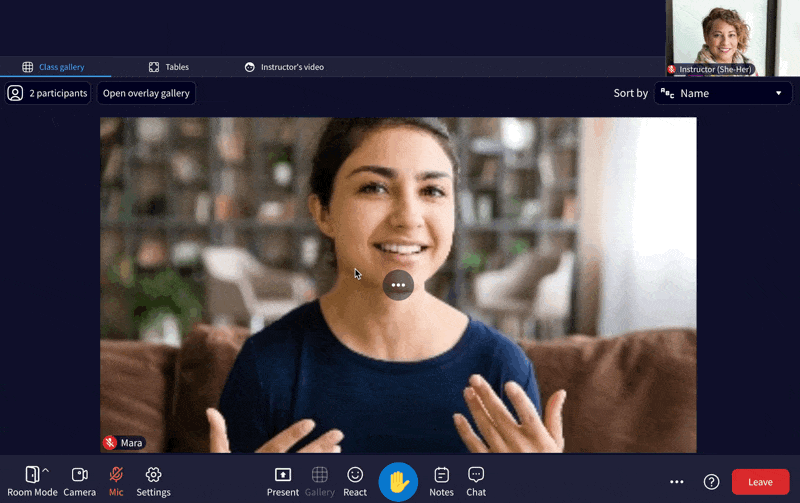Open the more options ellipsis in bottom bar
Viewport: 800px width, 503px height.
coord(677,482)
